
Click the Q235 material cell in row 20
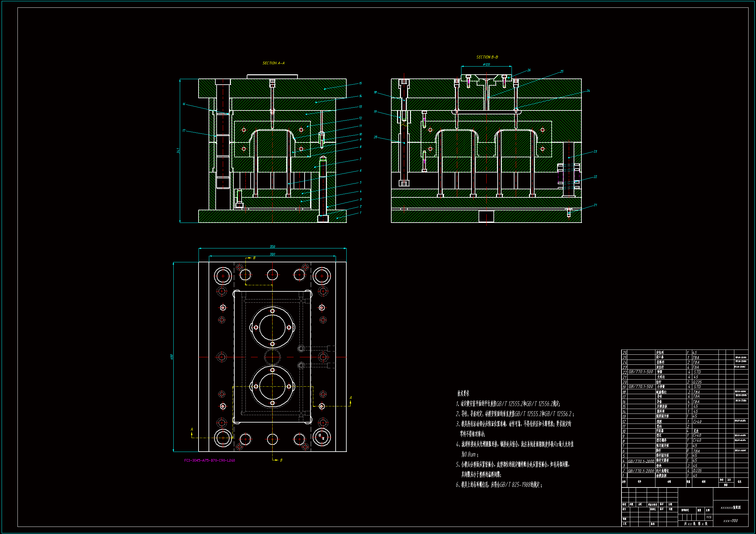(x=697, y=382)
